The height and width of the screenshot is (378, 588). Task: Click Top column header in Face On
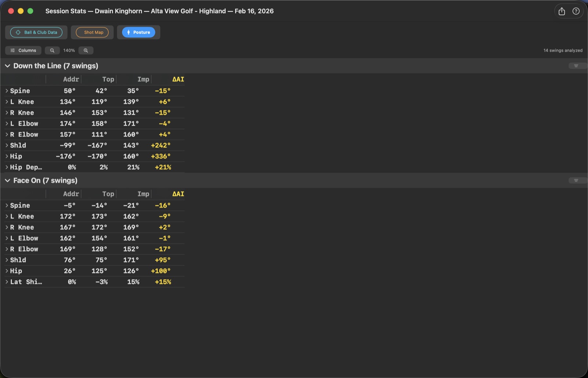(108, 194)
